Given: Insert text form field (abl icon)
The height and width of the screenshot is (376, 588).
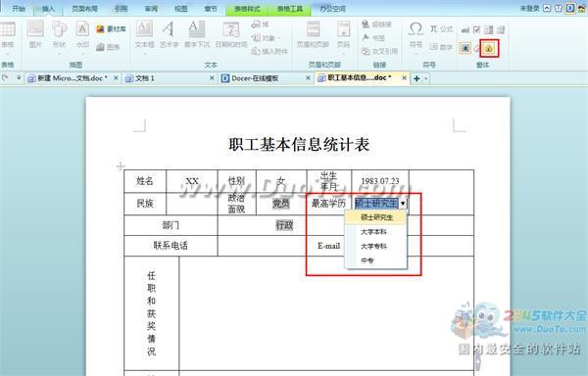Looking at the screenshot, I should click(x=465, y=30).
